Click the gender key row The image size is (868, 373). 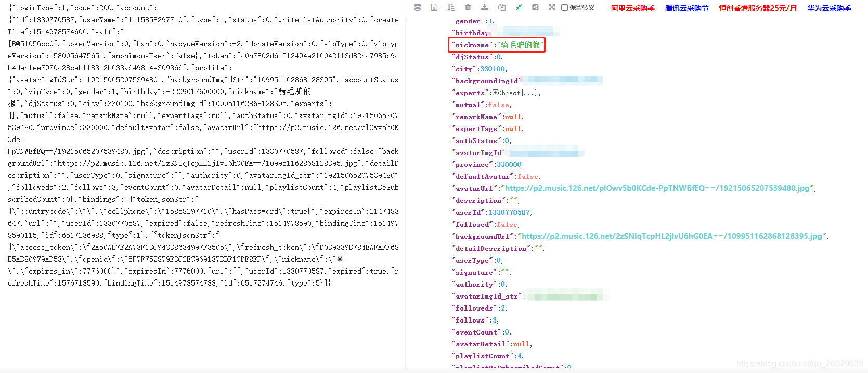(473, 21)
